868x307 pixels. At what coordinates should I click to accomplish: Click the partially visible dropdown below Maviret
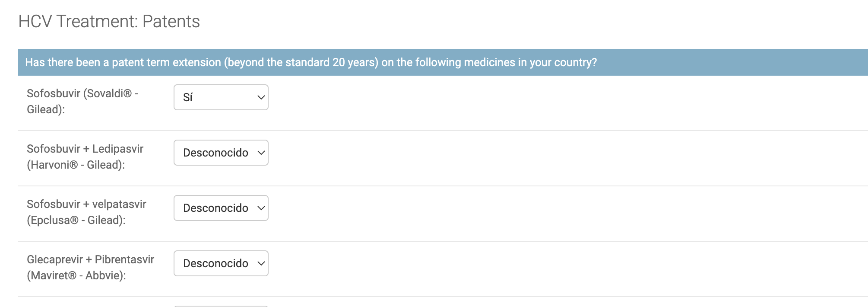point(221,306)
